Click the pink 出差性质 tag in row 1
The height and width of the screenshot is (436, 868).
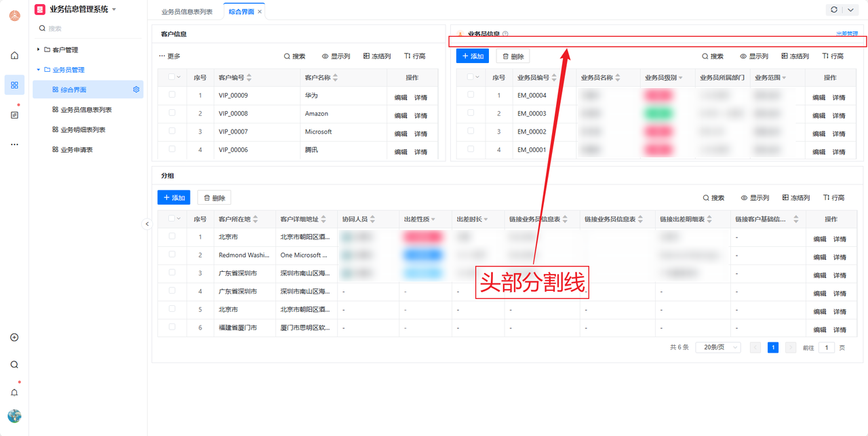422,237
